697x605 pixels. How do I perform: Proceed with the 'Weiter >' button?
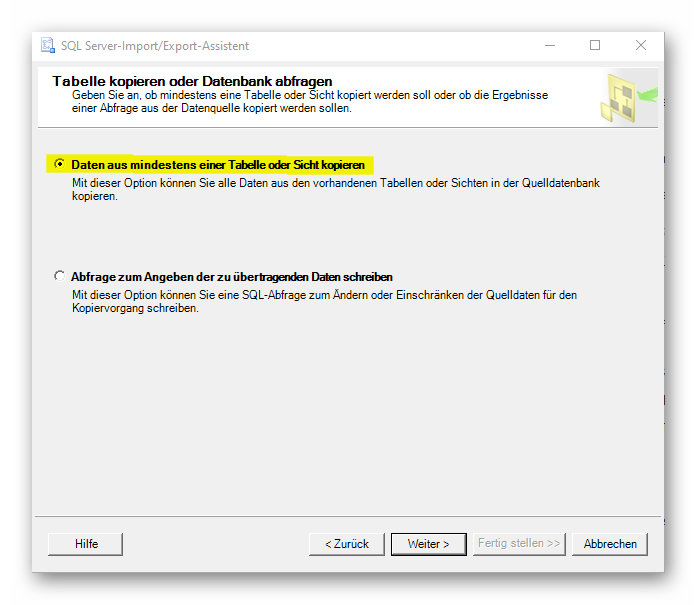(428, 544)
